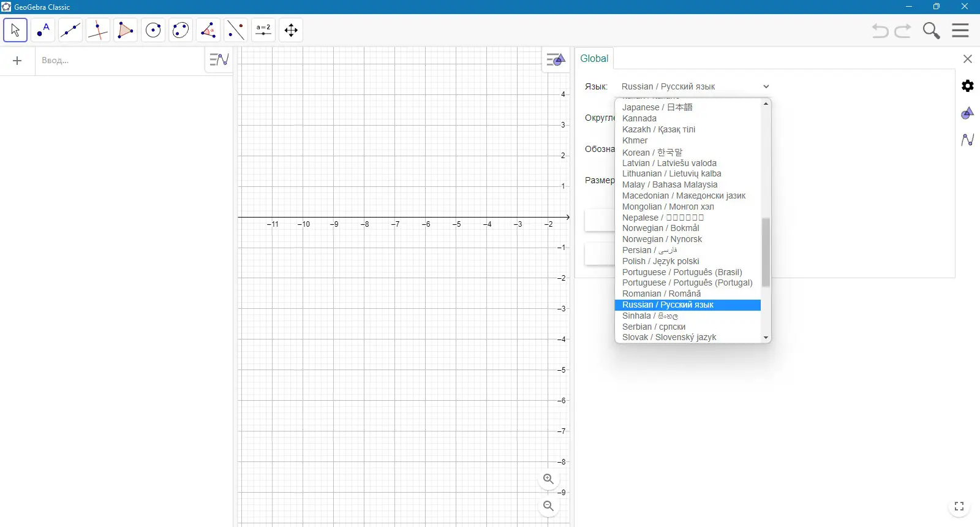Open Graphics settings triangle-circle icon
The width and height of the screenshot is (980, 527).
coord(968,113)
